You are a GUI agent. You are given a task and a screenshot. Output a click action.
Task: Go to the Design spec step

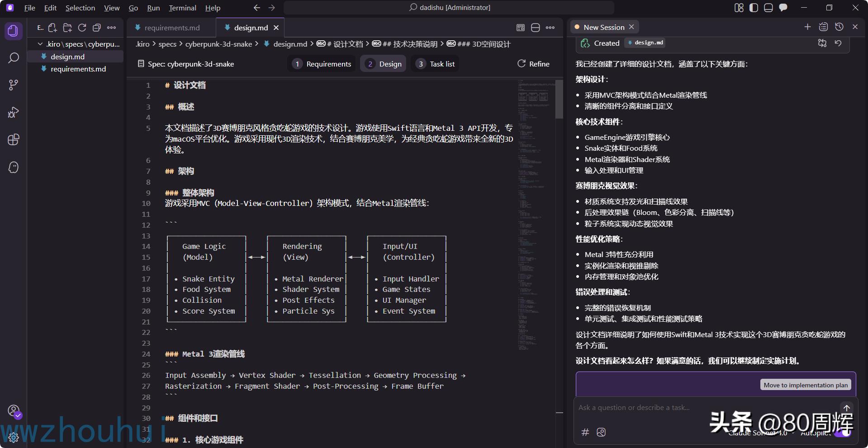[384, 64]
